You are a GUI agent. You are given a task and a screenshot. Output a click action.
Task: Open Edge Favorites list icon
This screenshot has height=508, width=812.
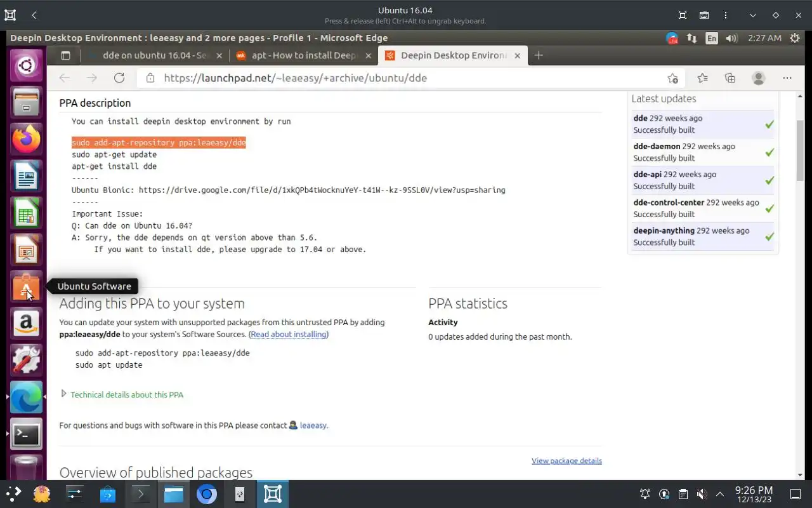point(702,78)
